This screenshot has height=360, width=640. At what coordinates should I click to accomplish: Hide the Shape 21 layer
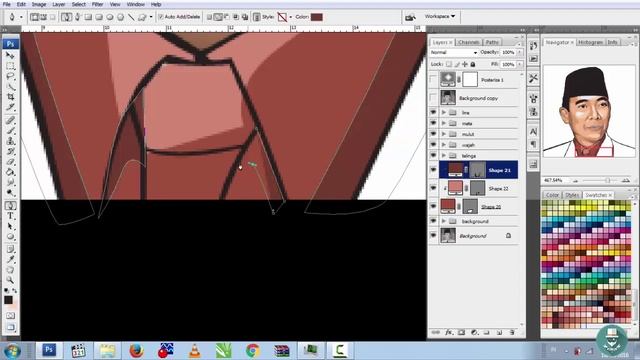tap(433, 170)
